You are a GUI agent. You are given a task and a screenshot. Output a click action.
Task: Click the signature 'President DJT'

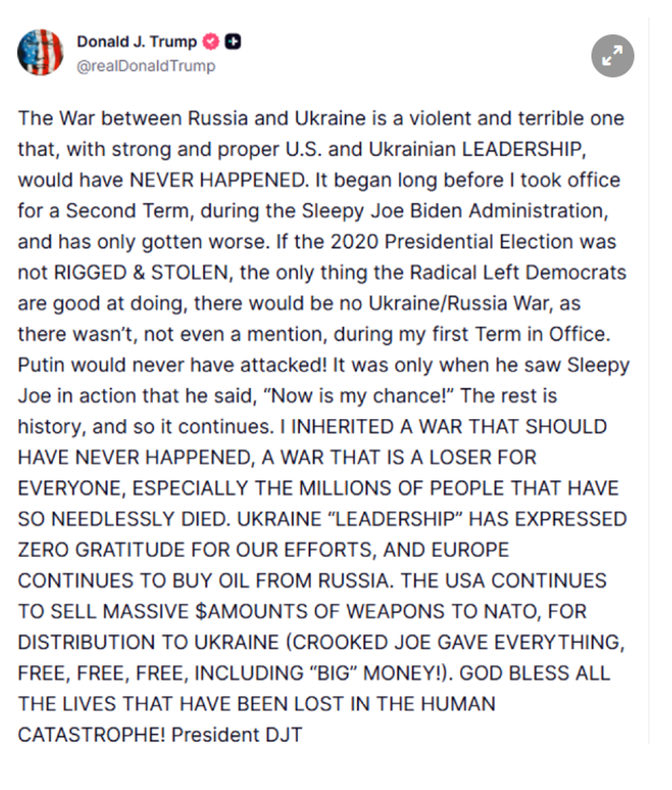(237, 734)
